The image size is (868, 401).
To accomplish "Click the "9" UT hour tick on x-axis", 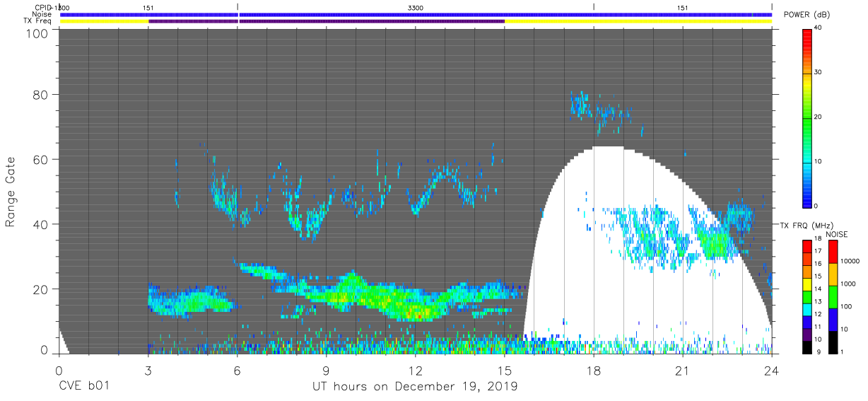I will click(x=326, y=370).
